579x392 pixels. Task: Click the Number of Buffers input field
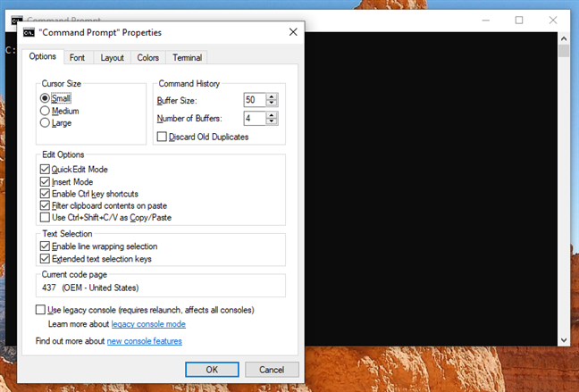pos(255,118)
